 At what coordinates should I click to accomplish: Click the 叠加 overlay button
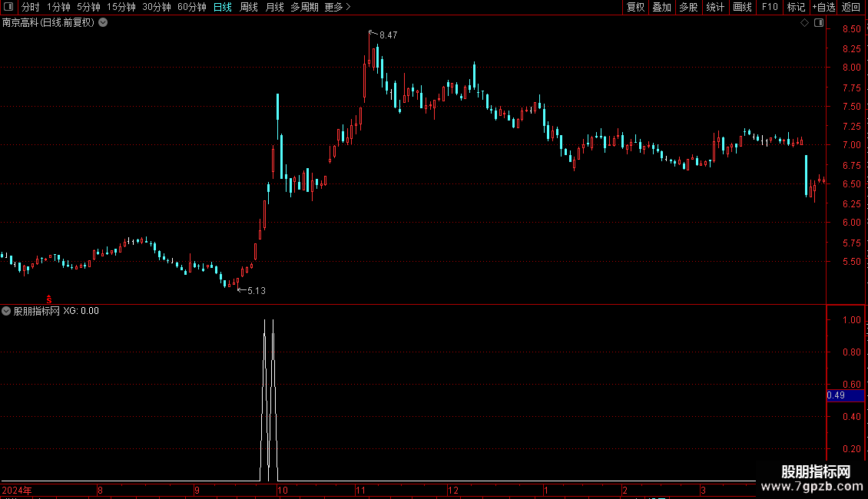click(661, 7)
